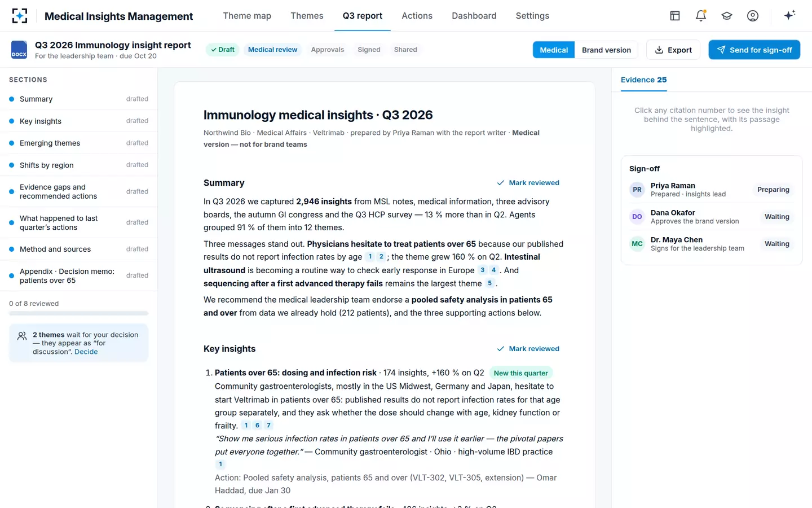Viewport: 812px width, 508px height.
Task: Click the Signed stage chip
Action: pos(369,50)
